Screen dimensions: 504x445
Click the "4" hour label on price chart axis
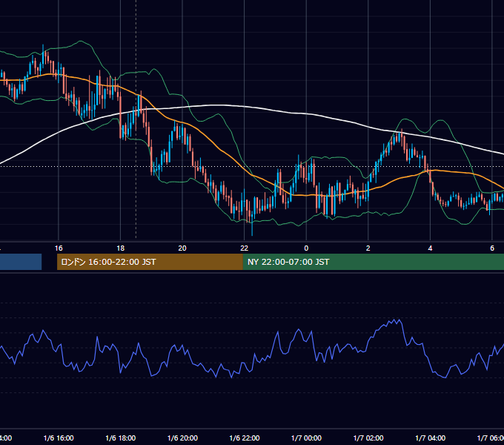click(x=430, y=248)
